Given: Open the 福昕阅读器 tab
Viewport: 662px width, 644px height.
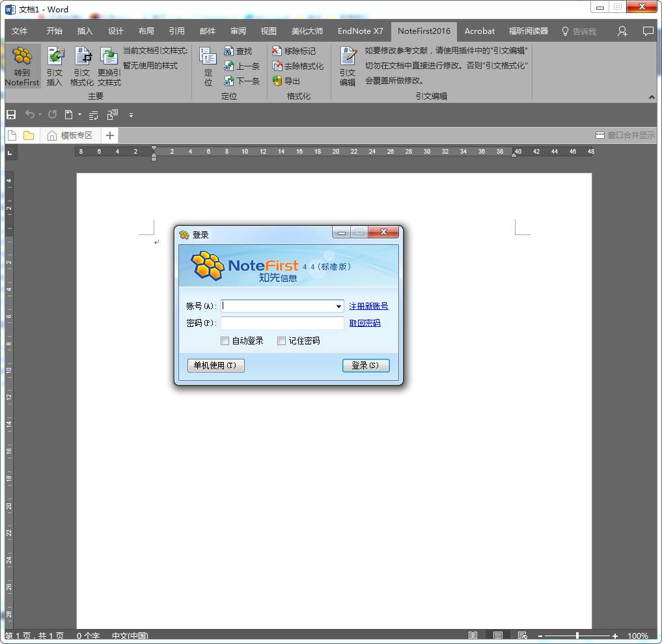Looking at the screenshot, I should (528, 31).
